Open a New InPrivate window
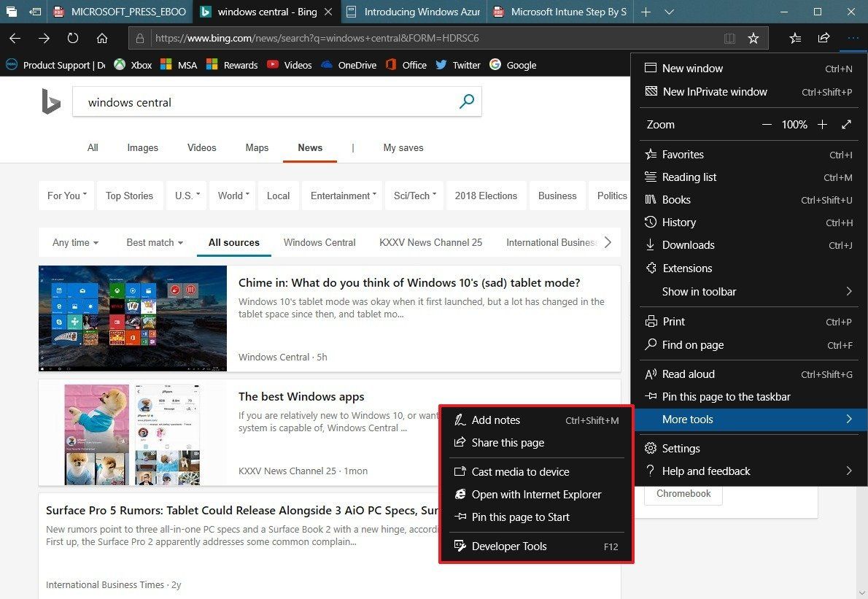 tap(715, 91)
